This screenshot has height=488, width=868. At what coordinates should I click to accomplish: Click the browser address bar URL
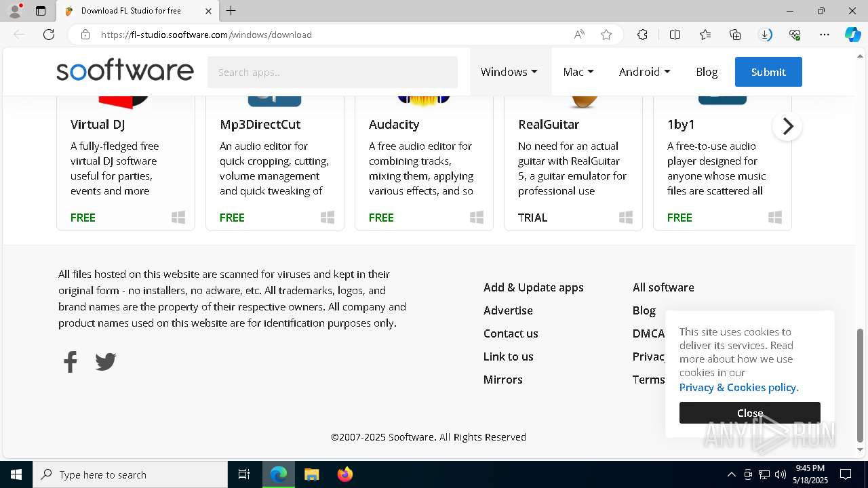206,35
